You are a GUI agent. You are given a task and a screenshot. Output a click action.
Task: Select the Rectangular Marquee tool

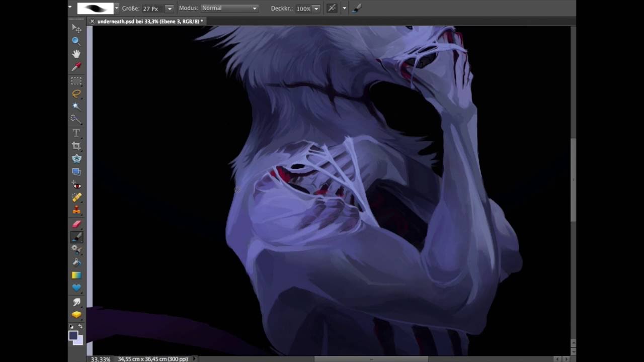click(76, 80)
